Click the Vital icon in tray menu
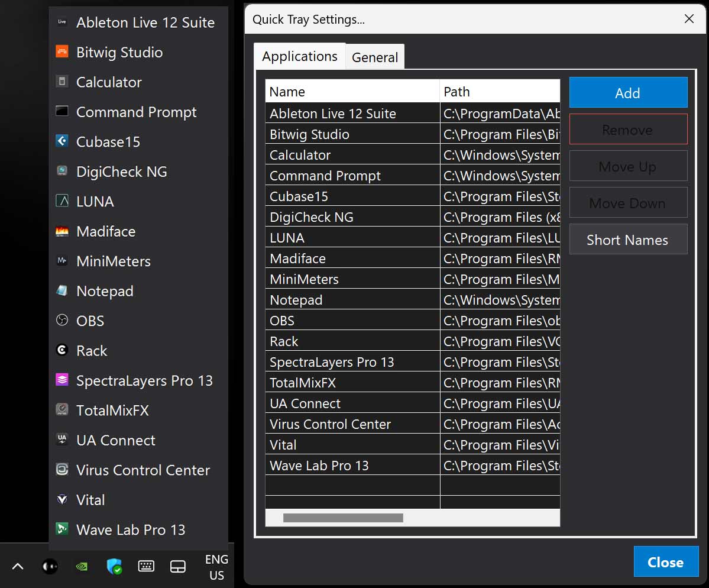 point(62,499)
